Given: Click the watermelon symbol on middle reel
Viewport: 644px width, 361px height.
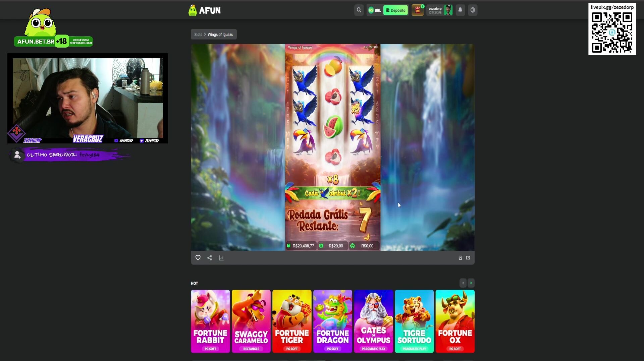Looking at the screenshot, I should tap(333, 127).
